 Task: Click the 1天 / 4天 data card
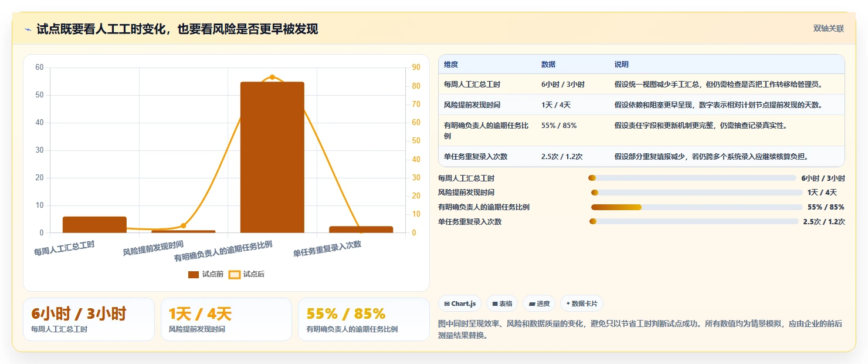click(x=226, y=319)
